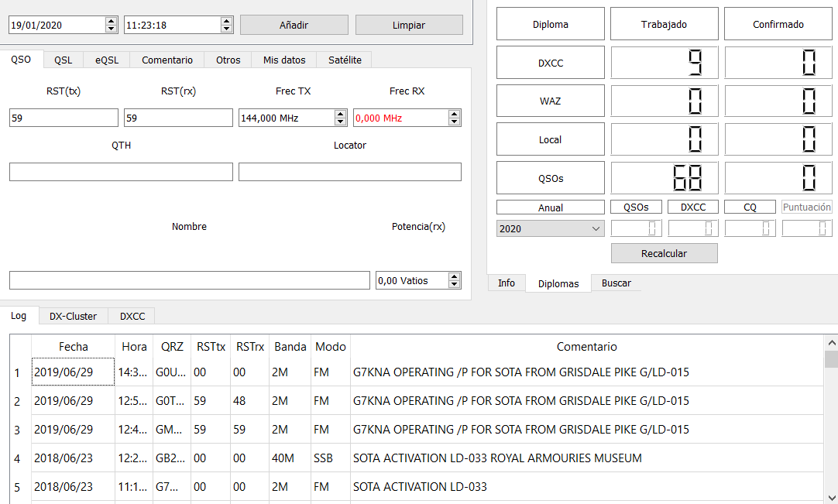Viewport: 838px width, 504px height.
Task: Click the annual CQ button
Action: [750, 207]
